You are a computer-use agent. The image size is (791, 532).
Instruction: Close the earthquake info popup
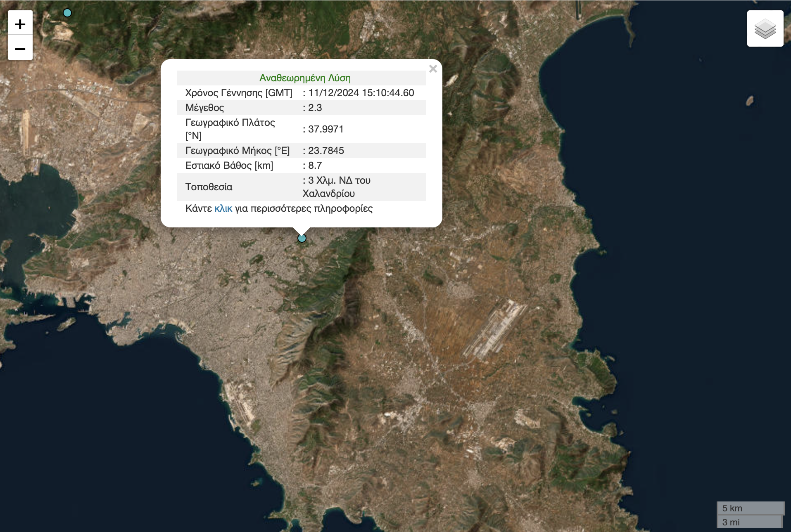click(432, 69)
